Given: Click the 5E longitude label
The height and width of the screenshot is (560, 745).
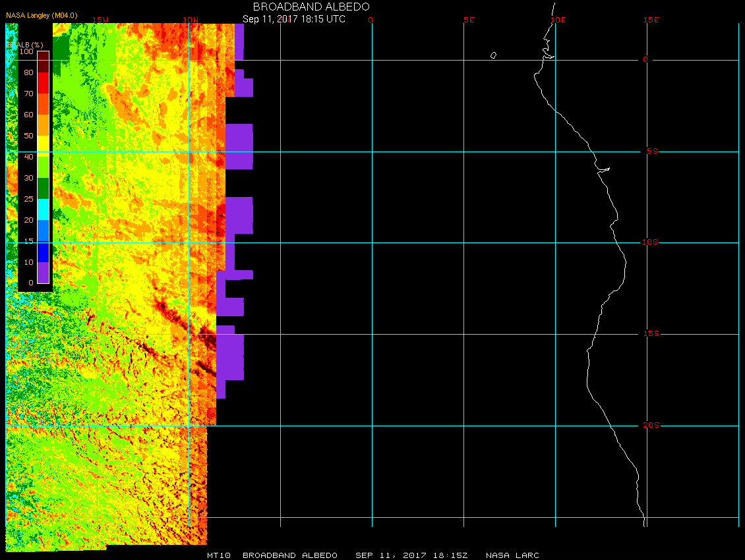Looking at the screenshot, I should [469, 20].
